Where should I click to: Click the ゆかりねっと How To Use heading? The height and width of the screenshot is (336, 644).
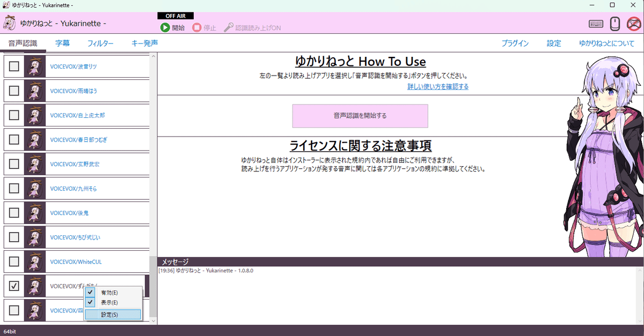pyautogui.click(x=360, y=61)
